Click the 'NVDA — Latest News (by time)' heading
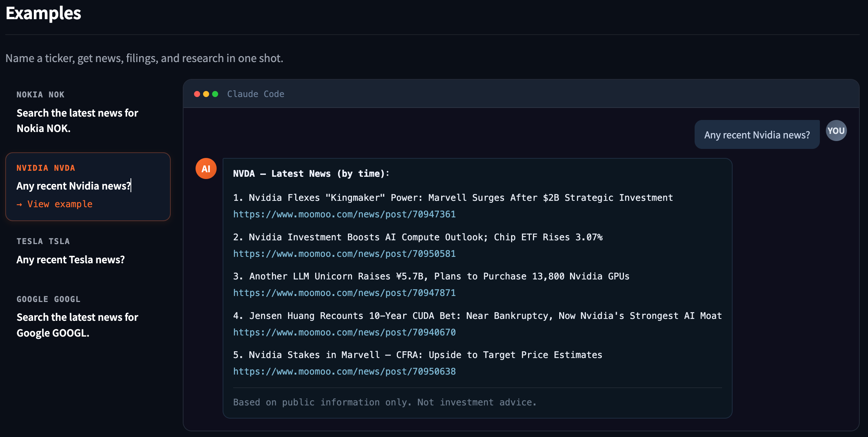Viewport: 868px width, 437px height. tap(311, 174)
